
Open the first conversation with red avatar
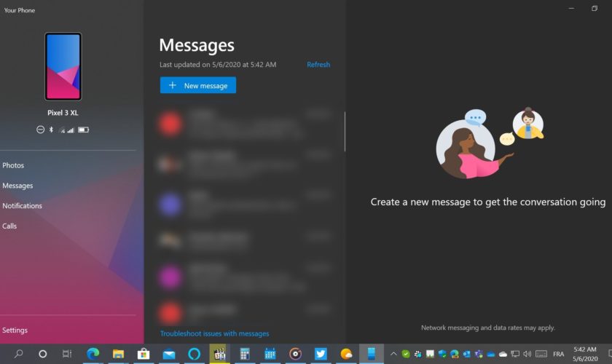point(233,124)
